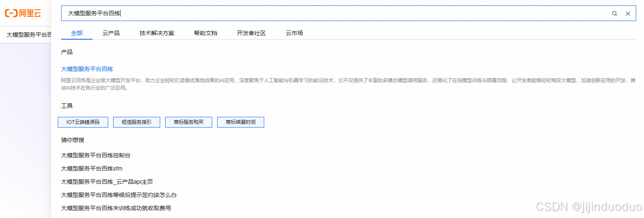The image size is (644, 218).
Task: Click the product description starting 阿里云百炼是企业级
Action: [x=348, y=84]
